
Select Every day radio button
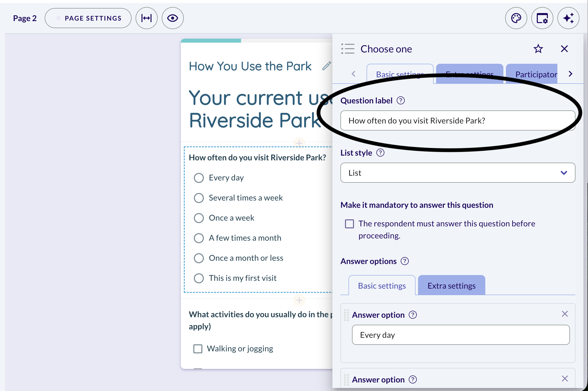tap(199, 178)
